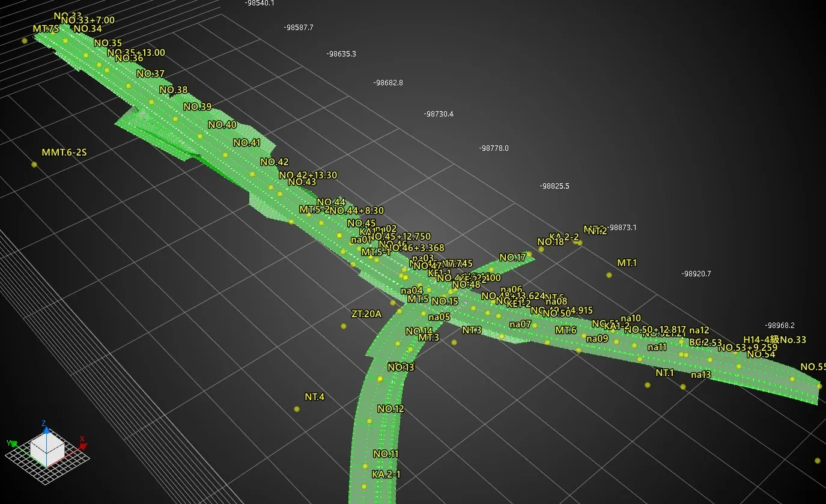Click the NO.35+13.00 label
Screen dimensions: 826x504
[136, 53]
